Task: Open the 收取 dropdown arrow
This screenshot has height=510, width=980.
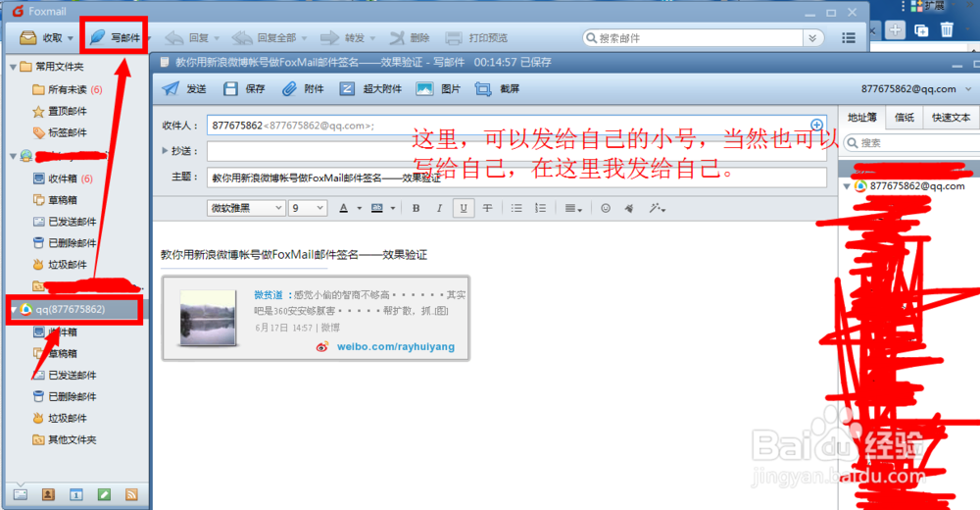Action: [70, 39]
